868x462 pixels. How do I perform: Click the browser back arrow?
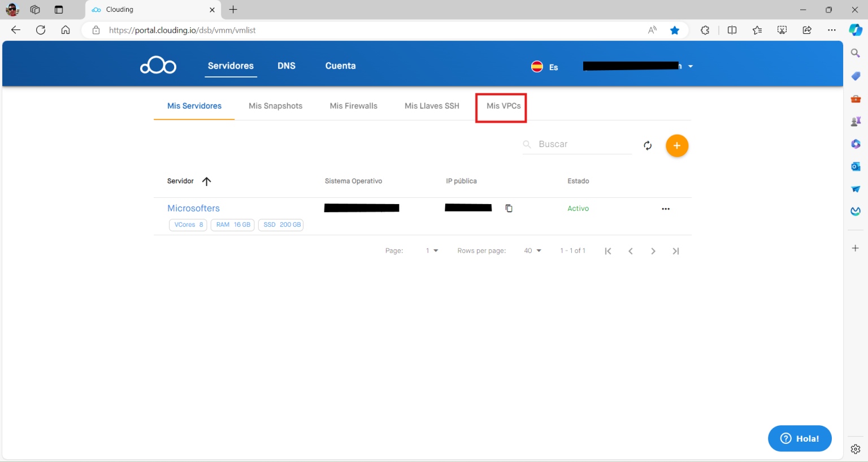(x=16, y=30)
